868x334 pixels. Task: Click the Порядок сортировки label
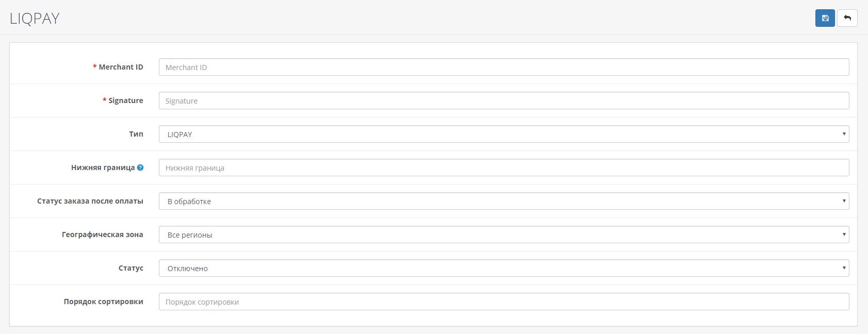tap(104, 302)
